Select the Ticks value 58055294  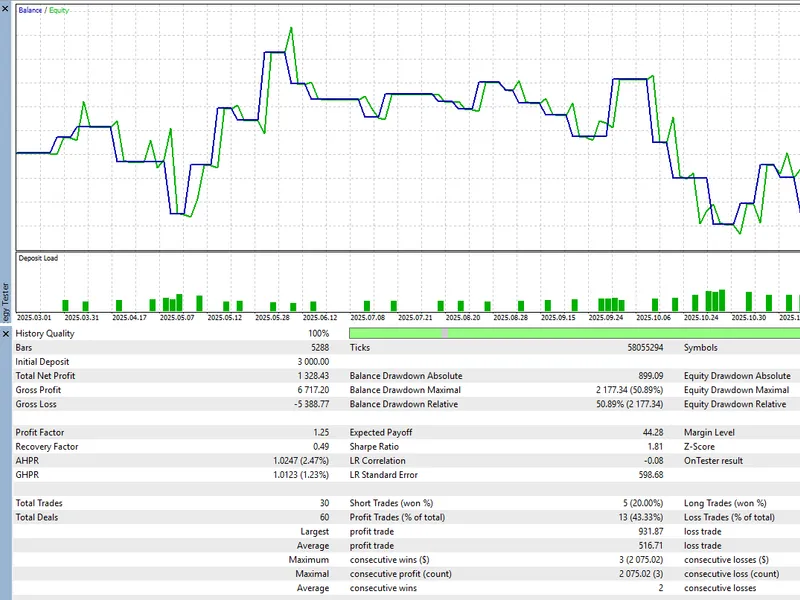[645, 347]
